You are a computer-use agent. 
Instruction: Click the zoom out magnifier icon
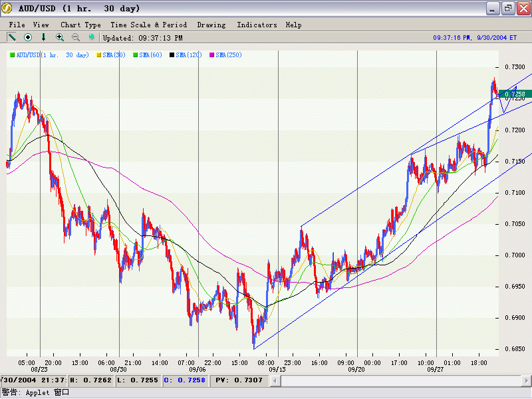tap(76, 38)
